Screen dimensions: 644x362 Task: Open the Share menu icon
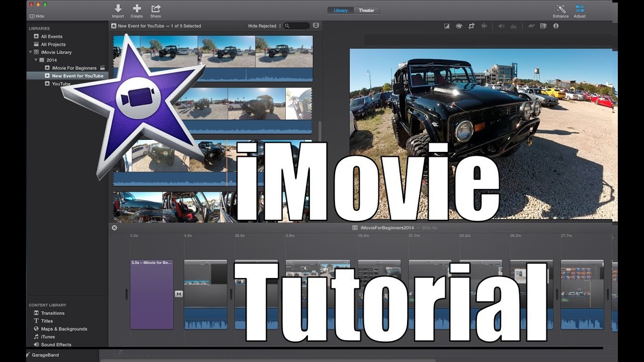(x=156, y=9)
